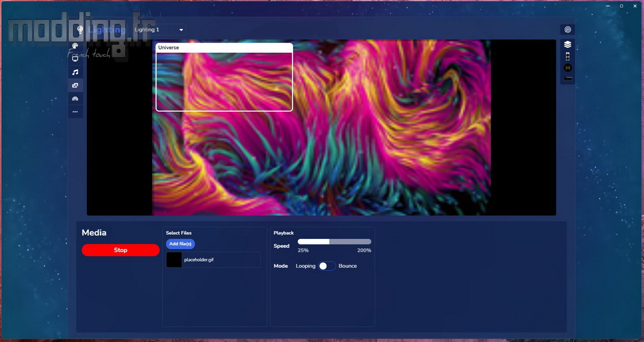The height and width of the screenshot is (342, 644).
Task: Open the music note audio section
Action: [75, 72]
